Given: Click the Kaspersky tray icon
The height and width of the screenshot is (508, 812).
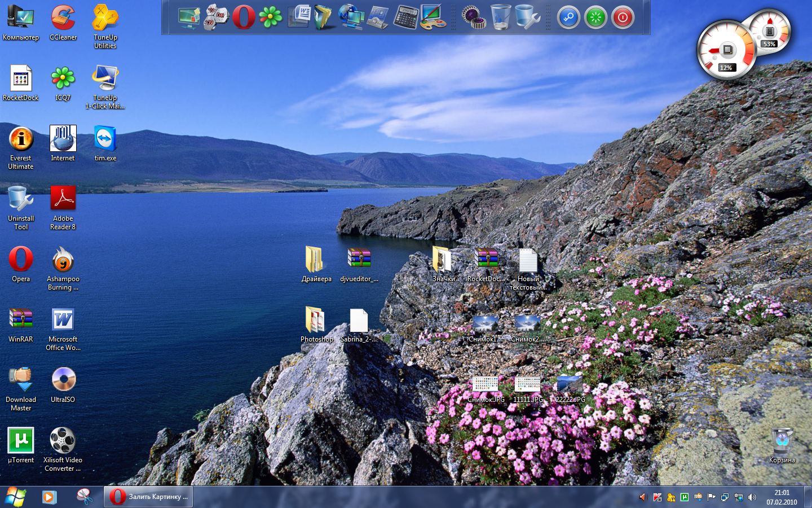Looking at the screenshot, I should (x=657, y=497).
